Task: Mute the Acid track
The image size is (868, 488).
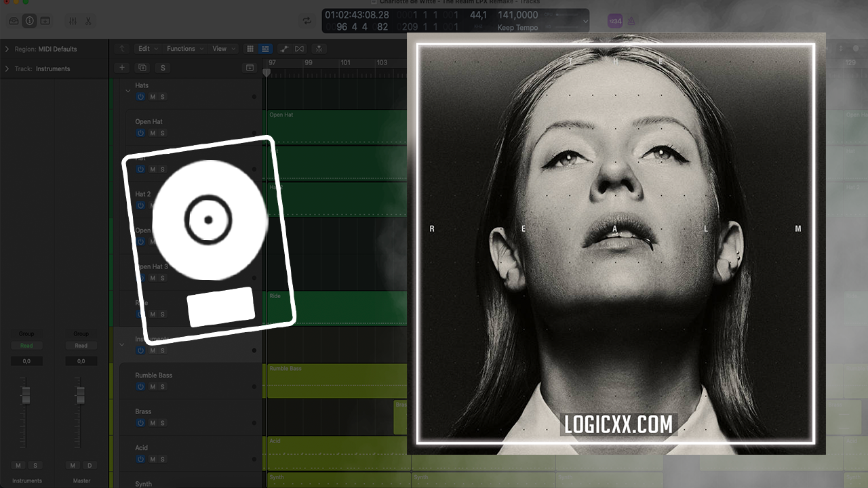Action: point(153,460)
